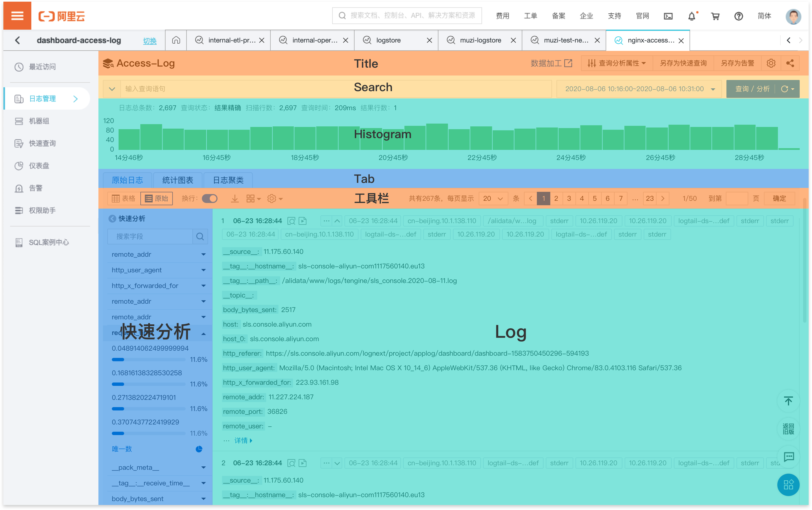
Task: Click the scroll-to-top arrow button
Action: pos(788,401)
